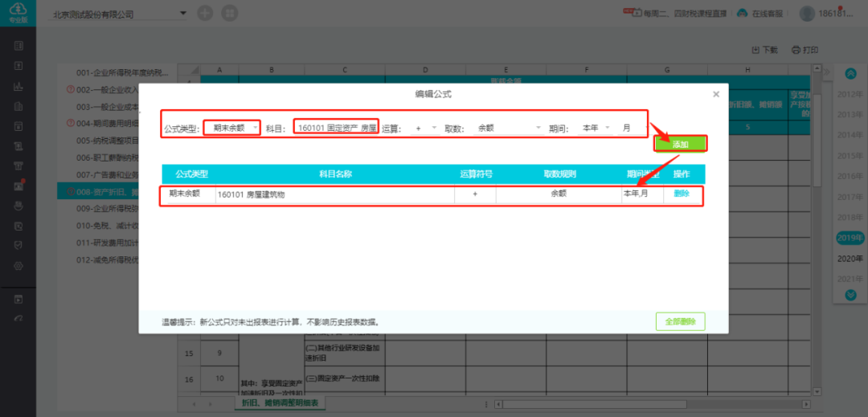Screen dimensions: 868x417
Task: Switch to the 折旧、摊销调整明细表 sheet tab
Action: pos(280,403)
